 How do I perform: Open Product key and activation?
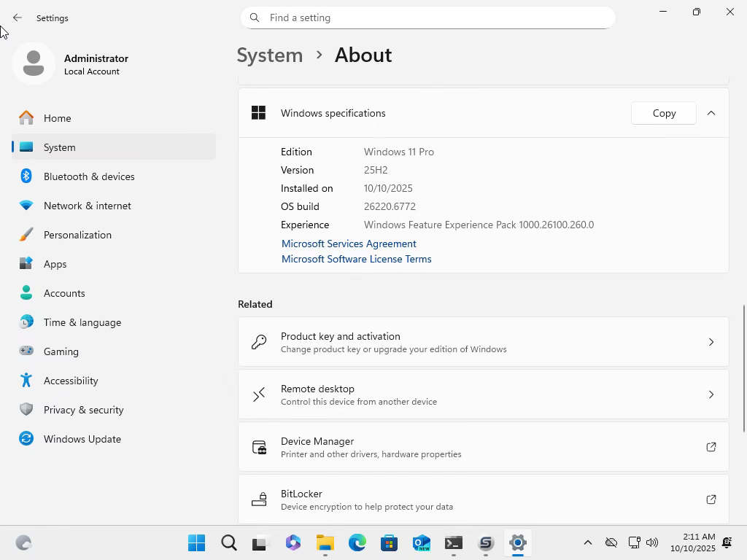[x=483, y=342]
